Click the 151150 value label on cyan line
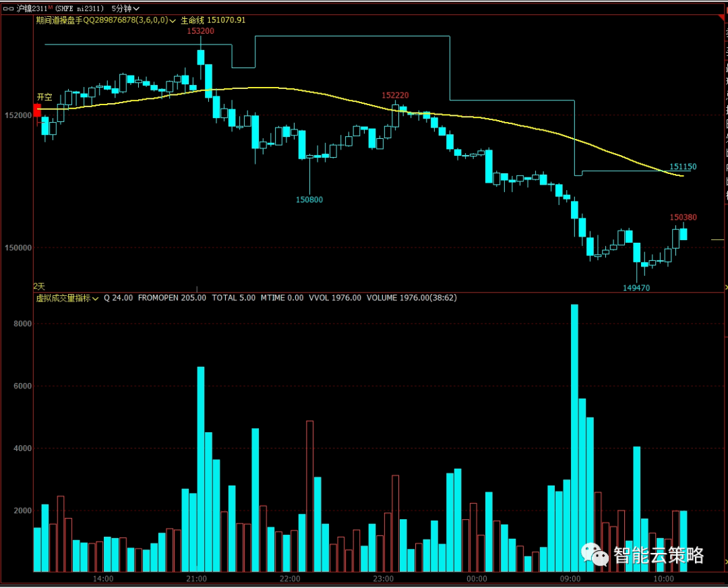 tap(683, 167)
